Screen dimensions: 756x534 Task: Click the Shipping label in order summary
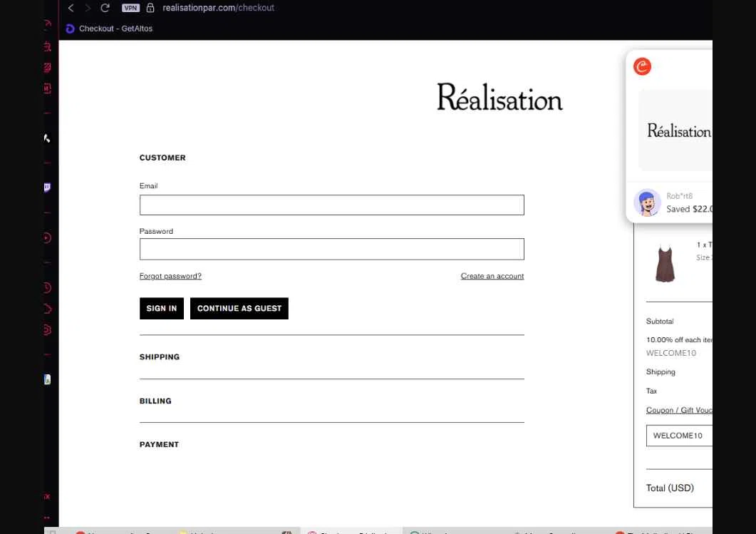661,372
